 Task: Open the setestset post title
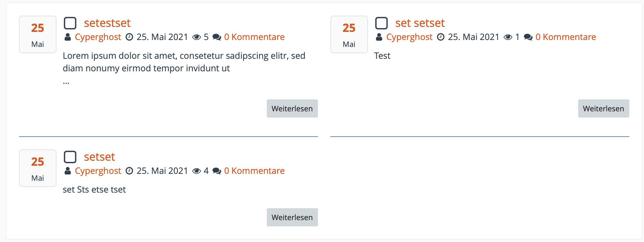pyautogui.click(x=107, y=23)
